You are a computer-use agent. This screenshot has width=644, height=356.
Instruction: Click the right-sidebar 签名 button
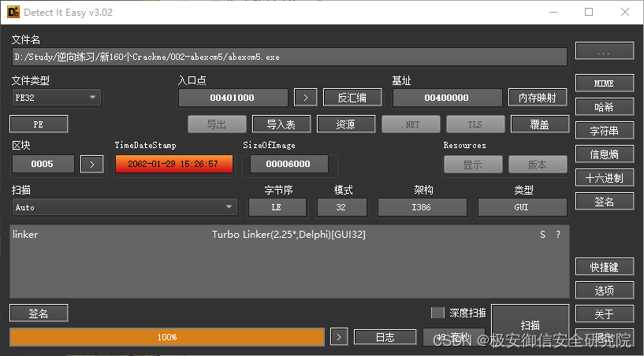coord(604,202)
